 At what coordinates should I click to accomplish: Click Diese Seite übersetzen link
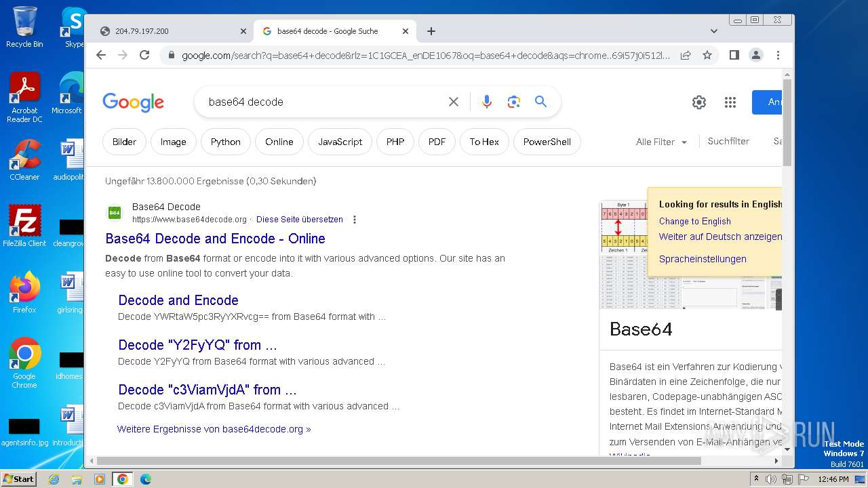click(x=300, y=220)
